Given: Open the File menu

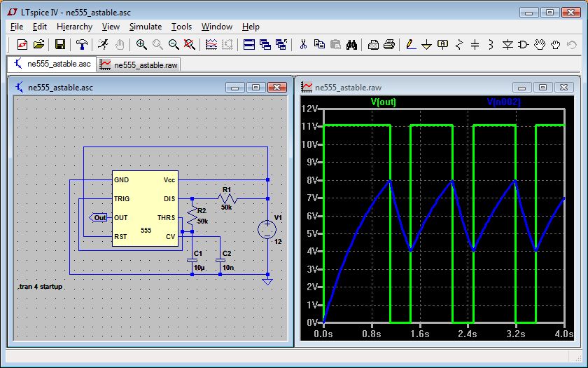Looking at the screenshot, I should pyautogui.click(x=17, y=27).
